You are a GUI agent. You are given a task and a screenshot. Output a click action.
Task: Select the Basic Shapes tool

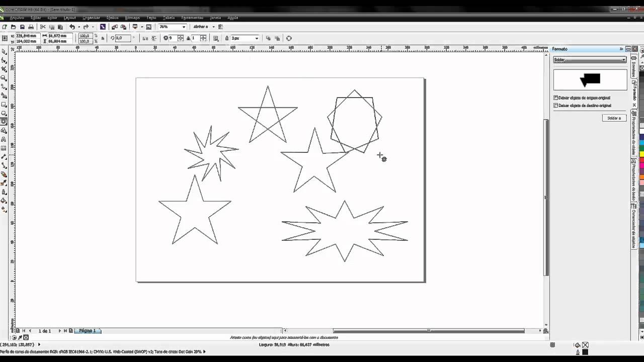point(4,131)
